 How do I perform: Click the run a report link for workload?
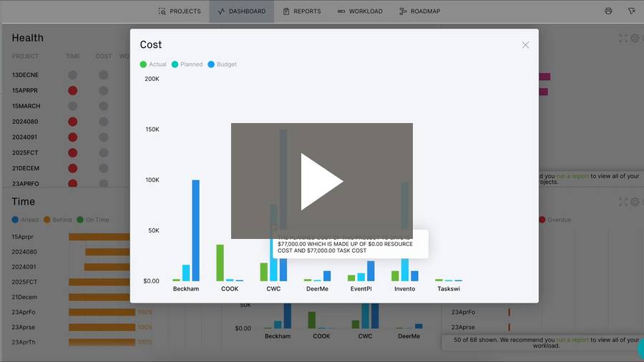pos(572,340)
